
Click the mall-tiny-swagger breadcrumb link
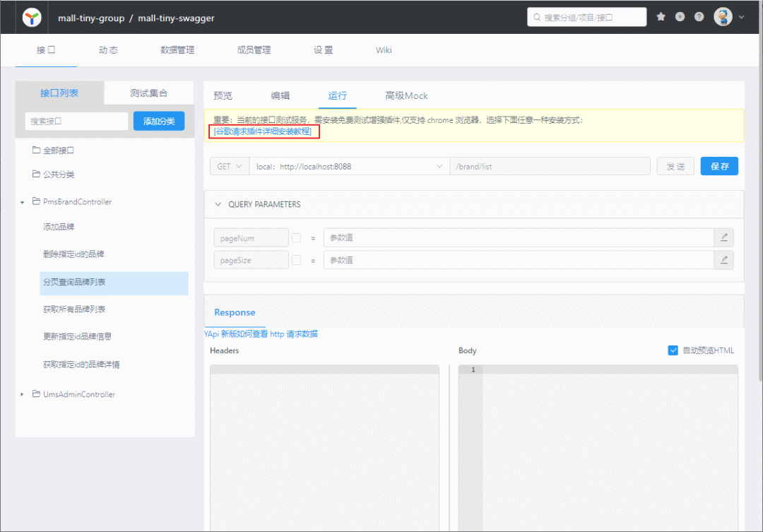point(176,18)
